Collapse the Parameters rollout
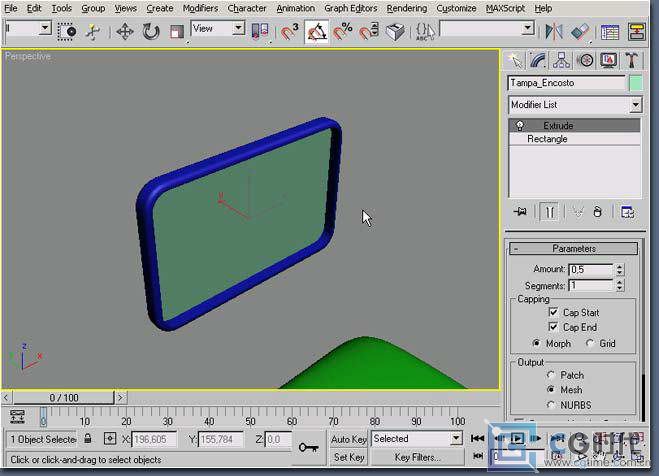Image resolution: width=659 pixels, height=476 pixels. pos(573,248)
